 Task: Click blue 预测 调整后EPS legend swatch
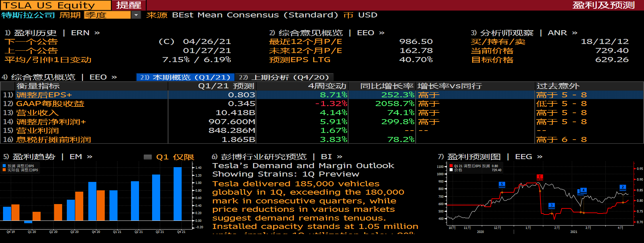pyautogui.click(x=4, y=166)
